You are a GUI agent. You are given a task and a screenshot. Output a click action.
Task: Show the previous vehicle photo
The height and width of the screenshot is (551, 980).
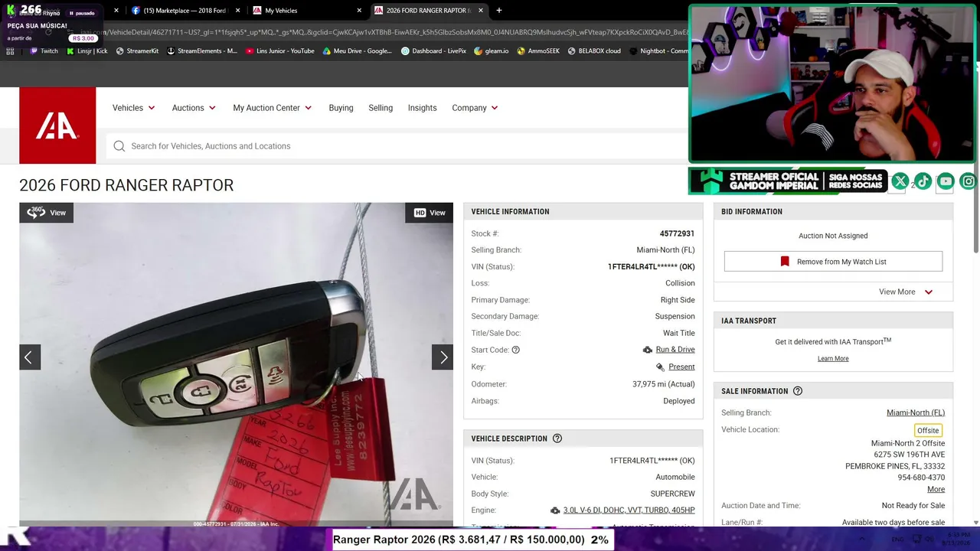[x=29, y=357]
